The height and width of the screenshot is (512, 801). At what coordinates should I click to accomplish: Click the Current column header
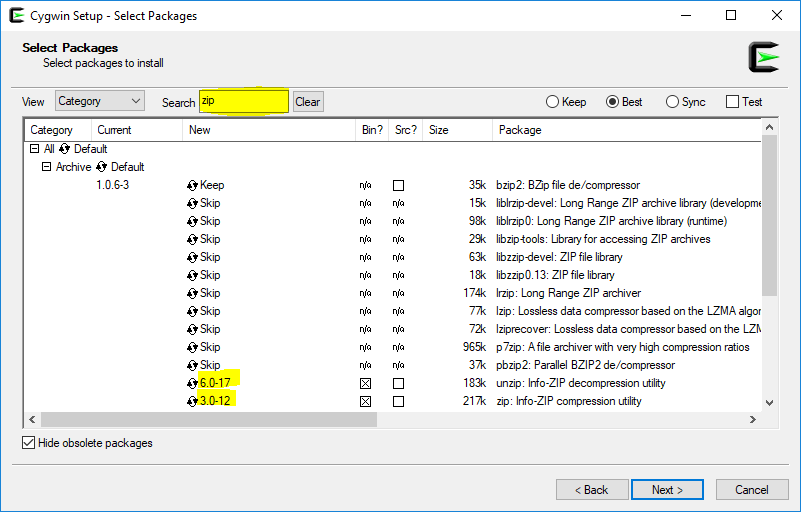(137, 130)
